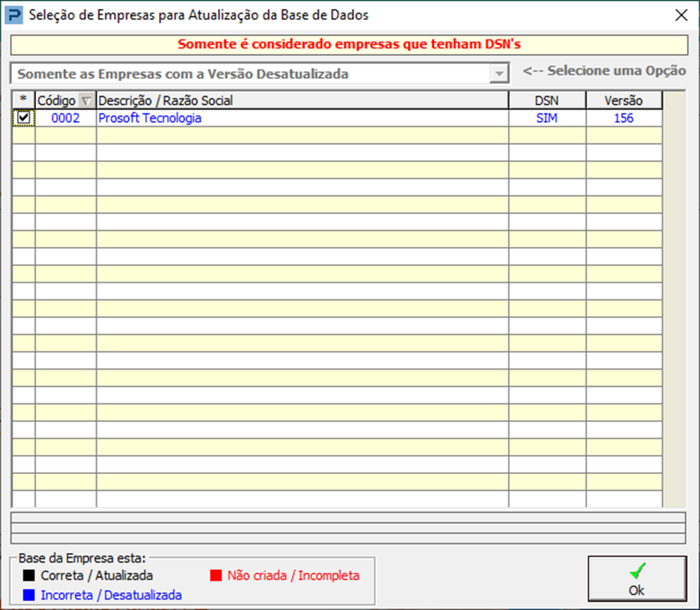Click the 'Base da Empresa esta:' group label
The width and height of the screenshot is (700, 610).
[82, 558]
